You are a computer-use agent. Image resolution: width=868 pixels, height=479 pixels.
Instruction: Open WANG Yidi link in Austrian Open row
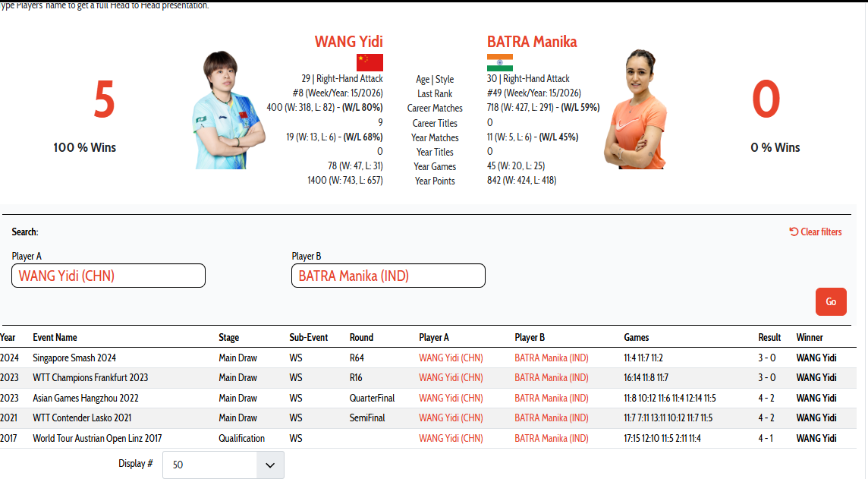tap(451, 439)
